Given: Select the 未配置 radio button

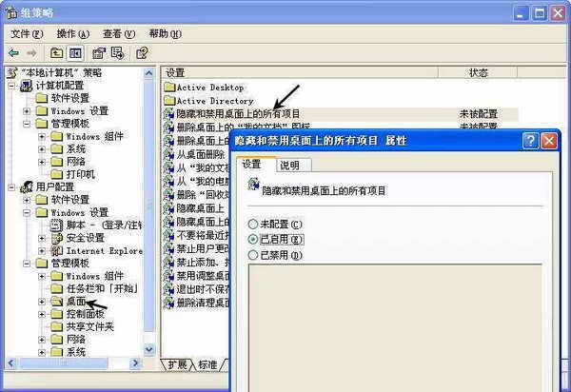Looking at the screenshot, I should click(x=252, y=223).
